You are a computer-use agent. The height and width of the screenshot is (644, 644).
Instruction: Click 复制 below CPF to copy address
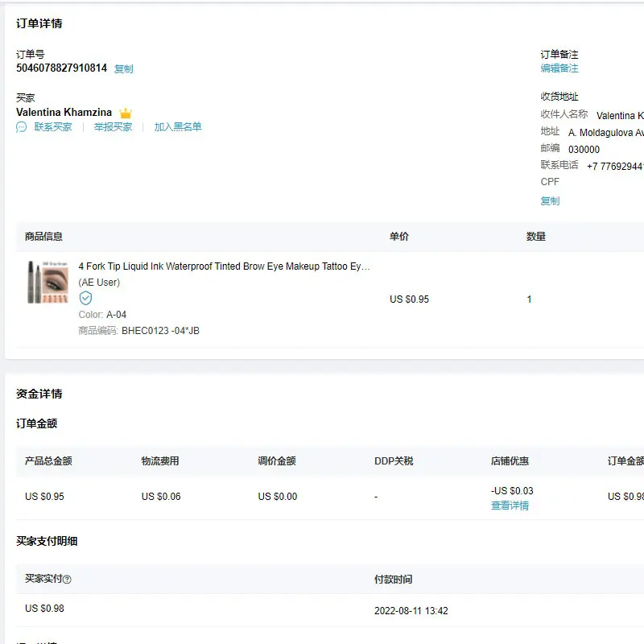tap(550, 201)
